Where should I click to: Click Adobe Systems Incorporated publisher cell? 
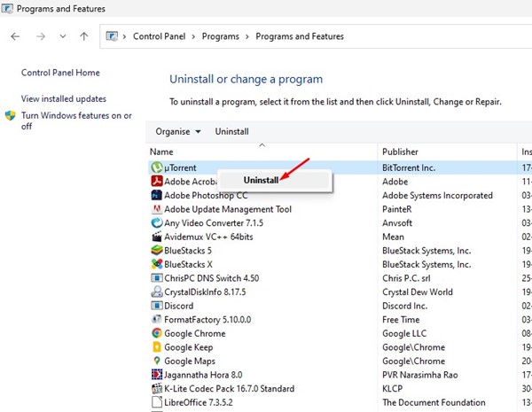tap(437, 195)
